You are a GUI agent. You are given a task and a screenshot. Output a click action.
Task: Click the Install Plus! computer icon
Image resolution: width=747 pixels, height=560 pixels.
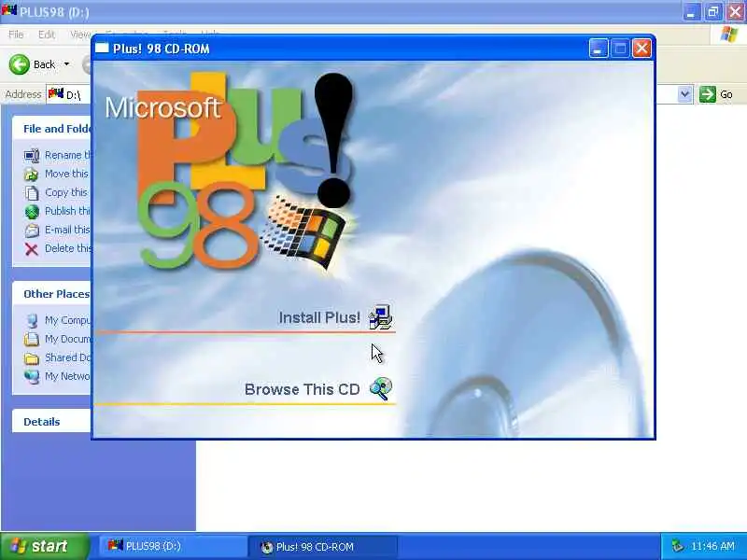(380, 317)
